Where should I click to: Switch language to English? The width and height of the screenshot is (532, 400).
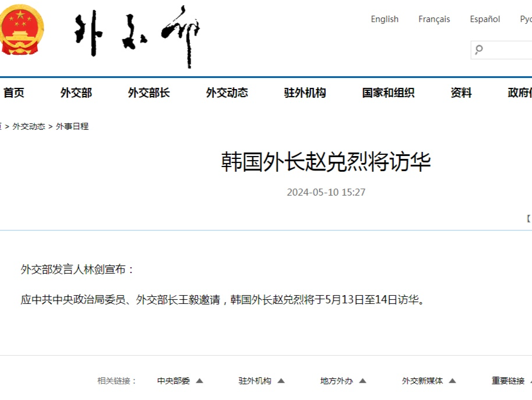click(x=385, y=19)
